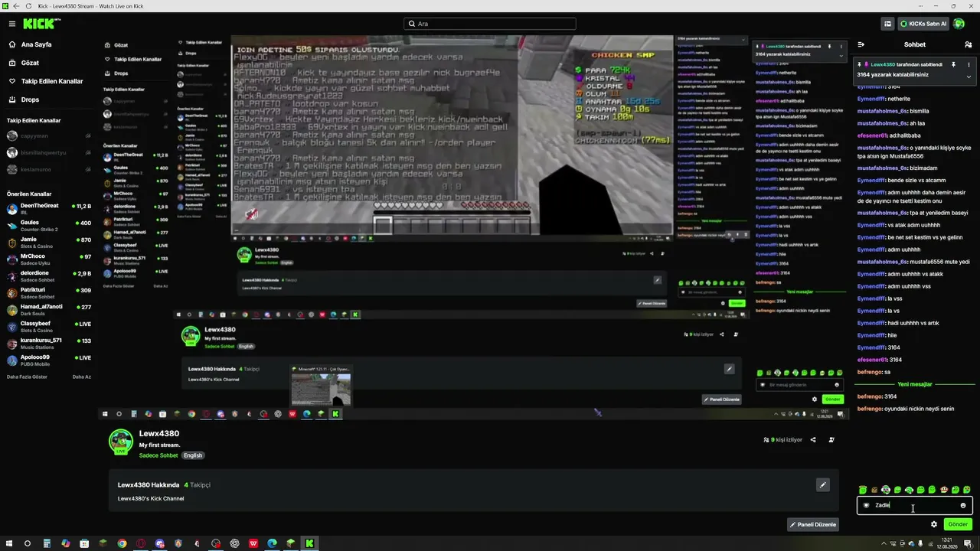This screenshot has width=980, height=551.
Task: Open Gözat in the sidebar
Action: (30, 63)
